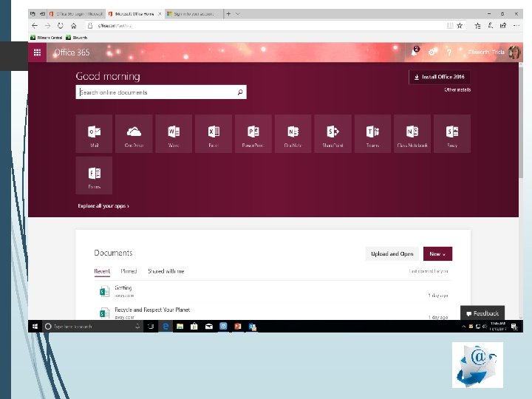Open PowerPoint from the taskbar
The height and width of the screenshot is (399, 532).
pos(237,327)
